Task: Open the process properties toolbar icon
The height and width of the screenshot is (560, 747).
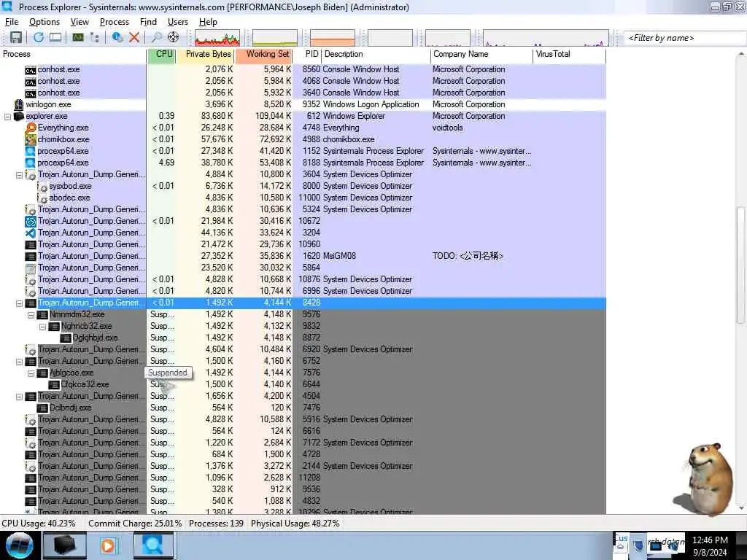Action: point(117,37)
